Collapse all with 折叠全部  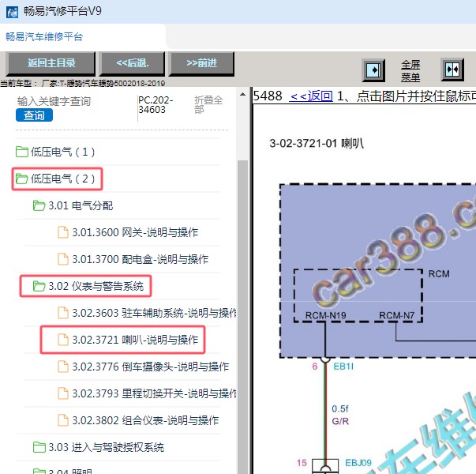click(208, 104)
